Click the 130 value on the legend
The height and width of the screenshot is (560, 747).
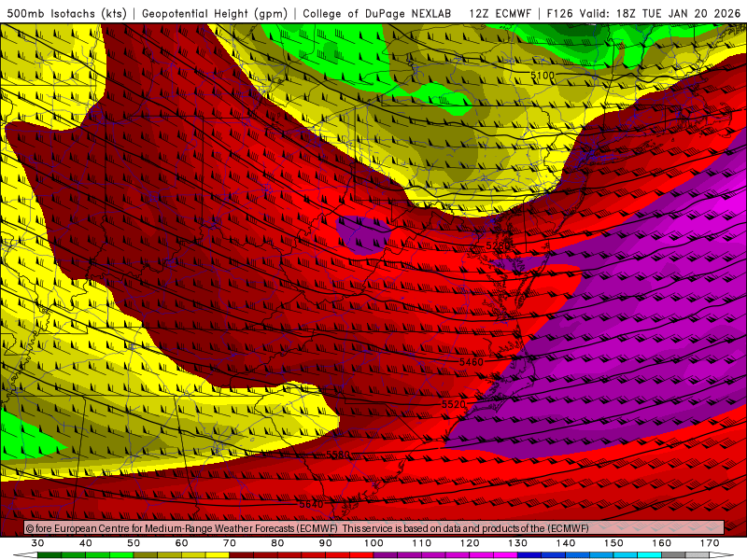[x=518, y=543]
